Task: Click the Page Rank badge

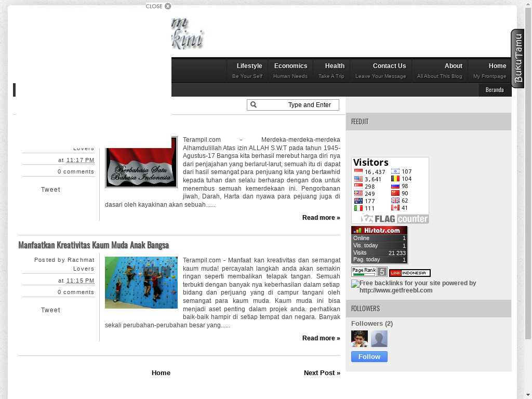Action: coord(369,272)
